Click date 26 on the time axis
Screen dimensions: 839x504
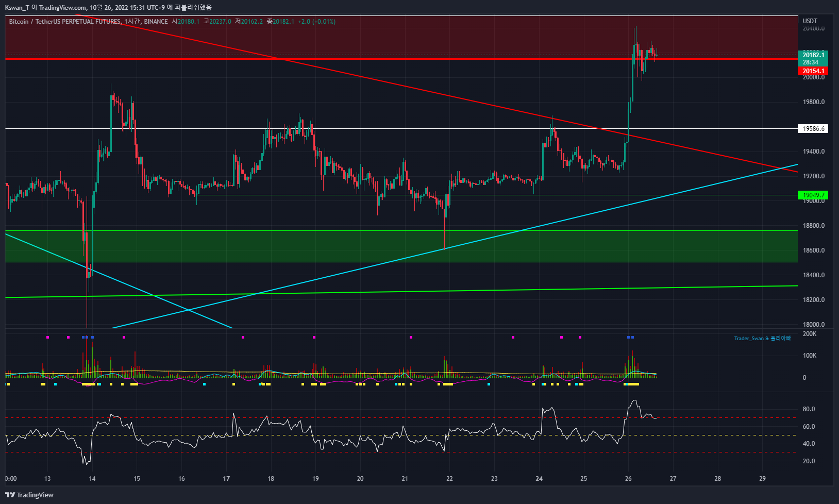[x=628, y=479]
